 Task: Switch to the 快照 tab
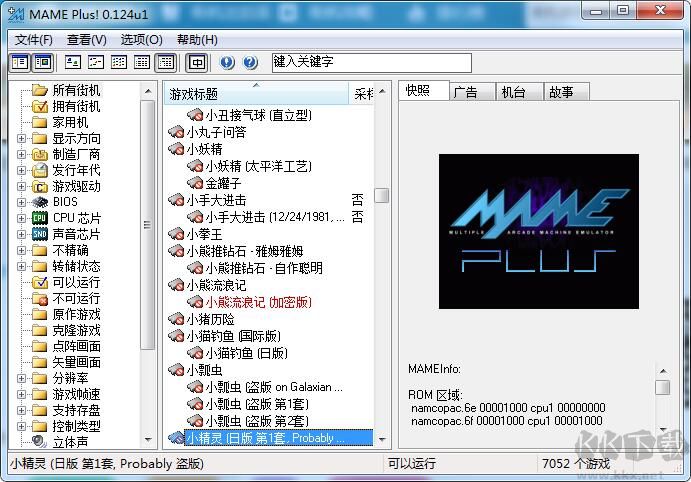(x=424, y=91)
